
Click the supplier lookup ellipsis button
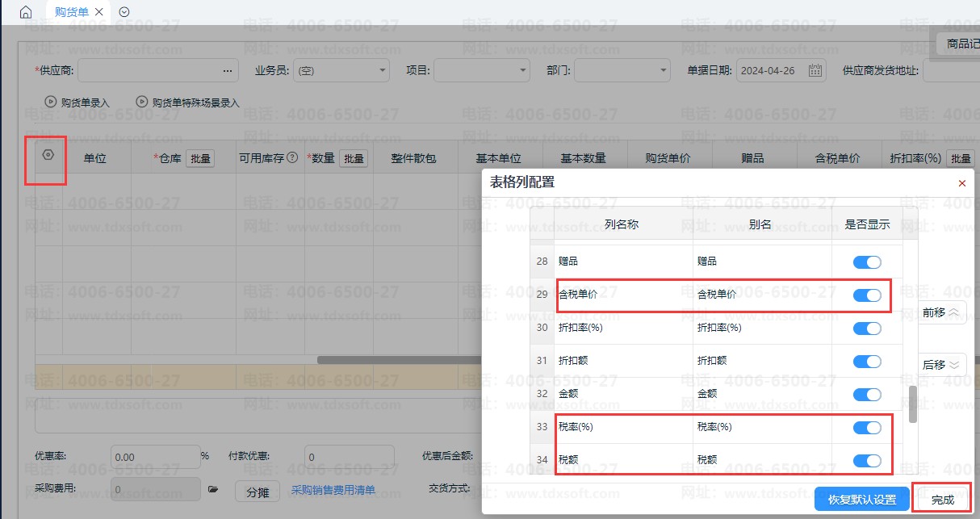click(228, 71)
